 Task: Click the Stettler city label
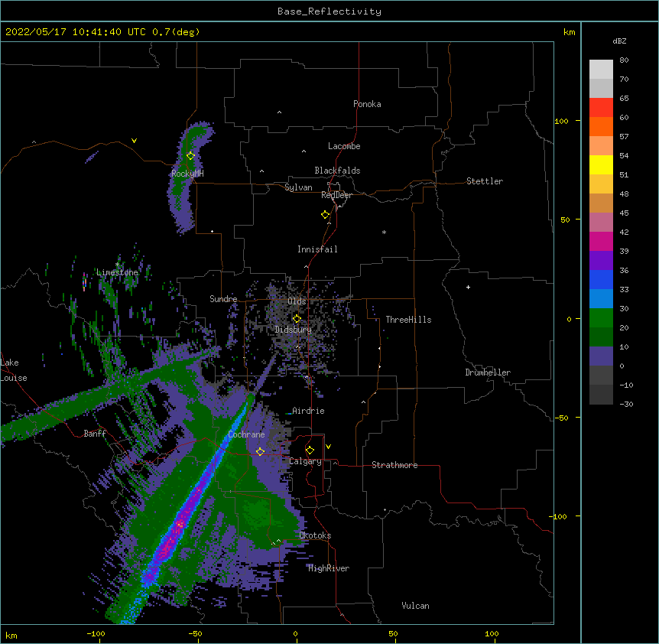(x=485, y=181)
